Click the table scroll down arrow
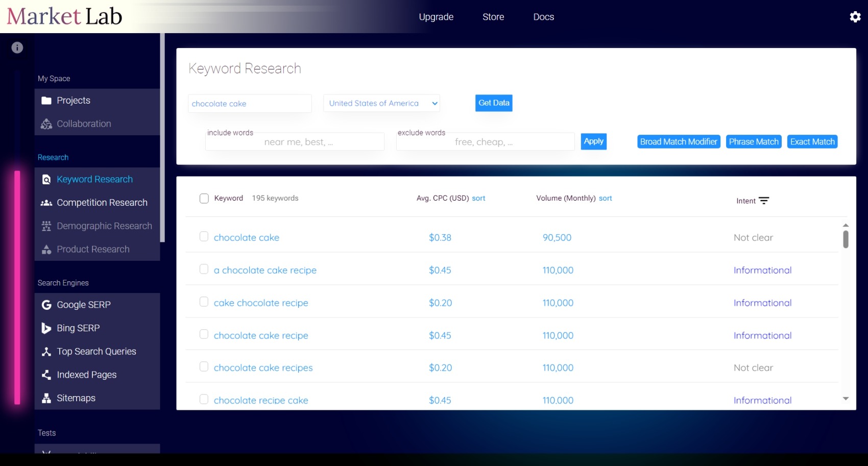The height and width of the screenshot is (466, 868). coord(846,399)
